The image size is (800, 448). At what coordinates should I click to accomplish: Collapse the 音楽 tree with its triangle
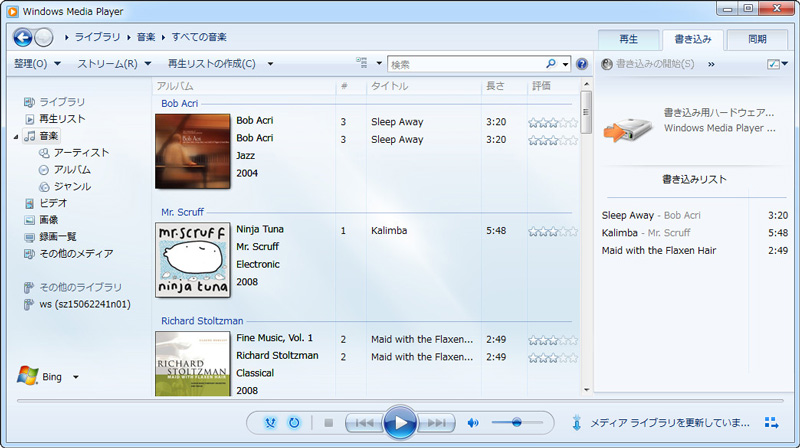[16, 136]
